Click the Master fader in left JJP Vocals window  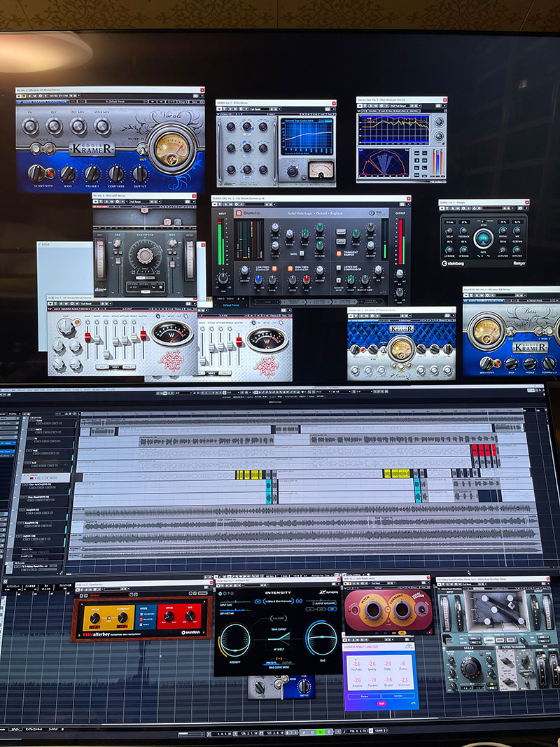143,335
